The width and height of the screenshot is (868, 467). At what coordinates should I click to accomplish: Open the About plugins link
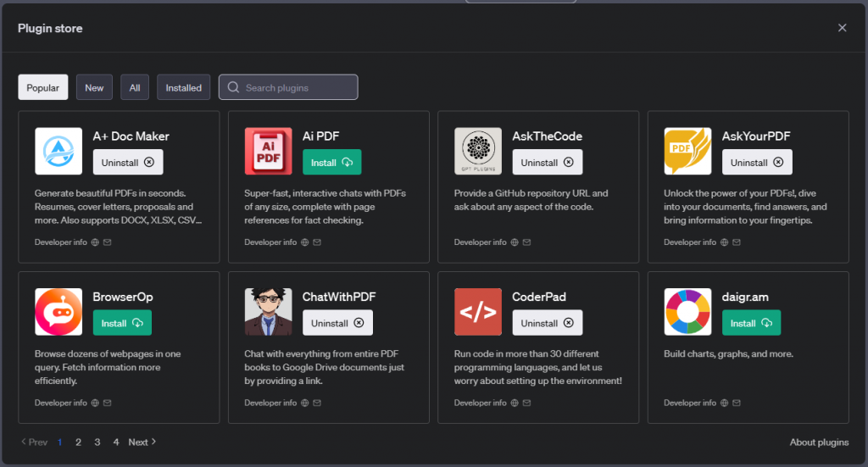tap(820, 442)
